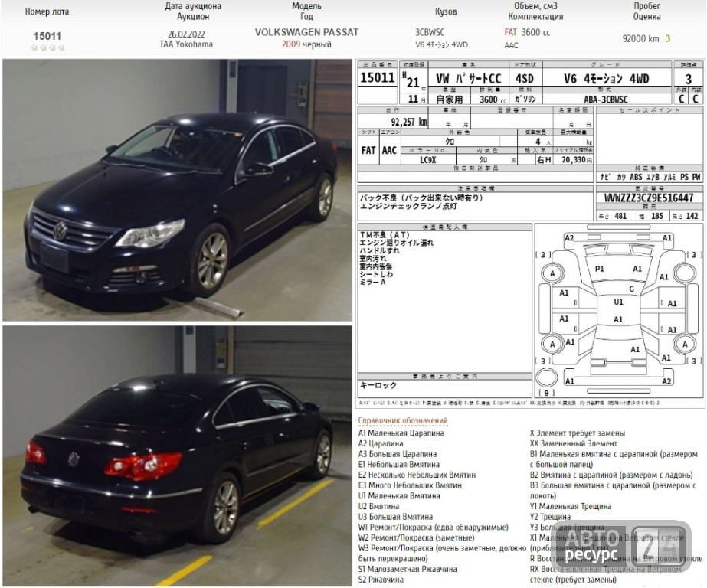Click the ABA-3CBWSC model code on sheet
Image resolution: width=707 pixels, height=588 pixels.
(606, 99)
